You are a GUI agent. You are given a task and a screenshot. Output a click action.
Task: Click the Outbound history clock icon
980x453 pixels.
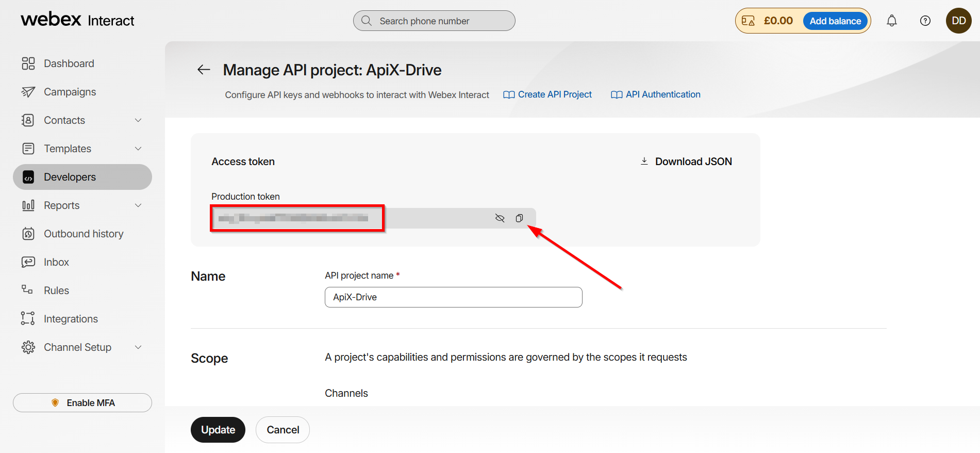[x=28, y=234]
